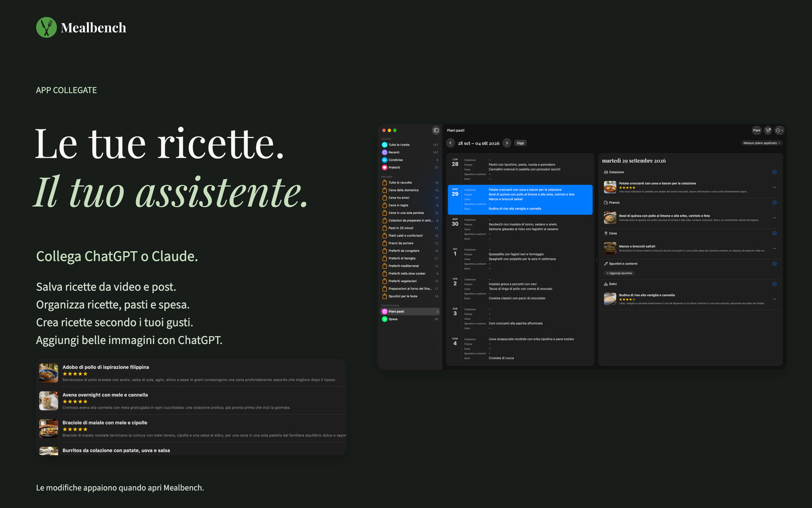Image resolution: width=812 pixels, height=508 pixels.
Task: Open the Cena della domenica collection
Action: click(410, 190)
